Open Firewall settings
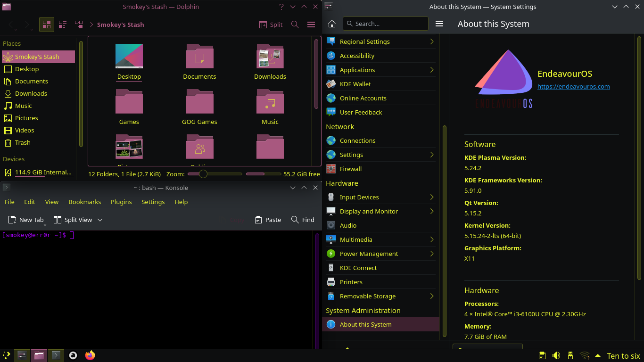This screenshot has height=362, width=644. (x=380, y=169)
